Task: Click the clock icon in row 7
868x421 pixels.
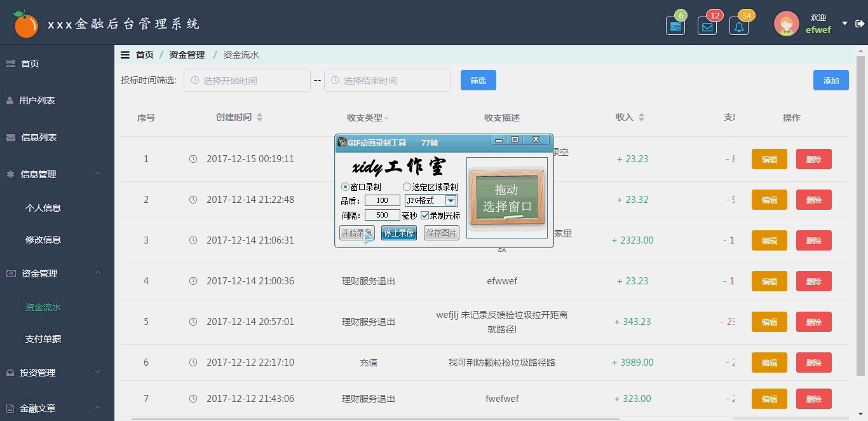Action: point(193,399)
